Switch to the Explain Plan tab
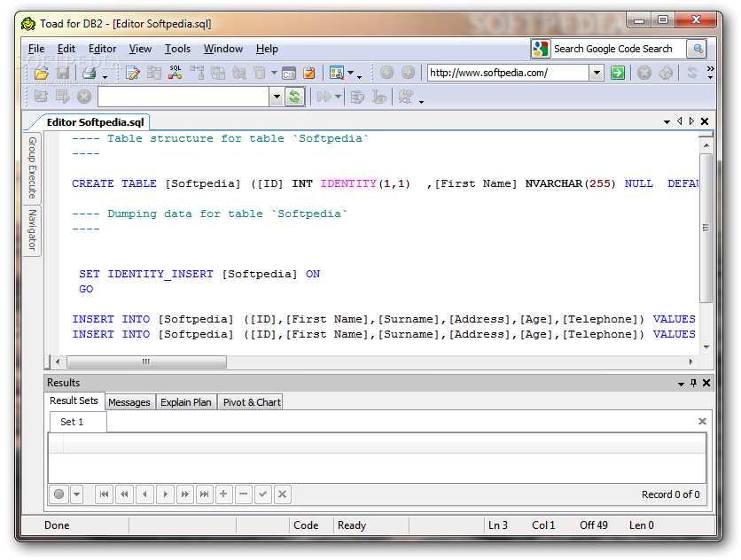This screenshot has width=741, height=560. pos(186,402)
